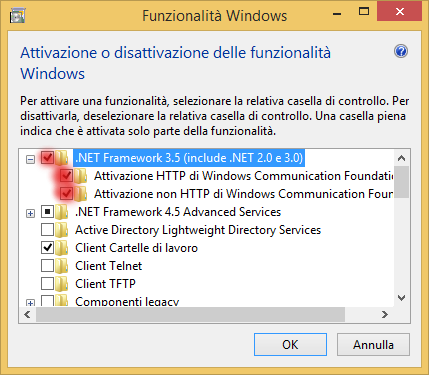
Task: Click the horizontal scrollbar left arrow
Action: [28, 314]
